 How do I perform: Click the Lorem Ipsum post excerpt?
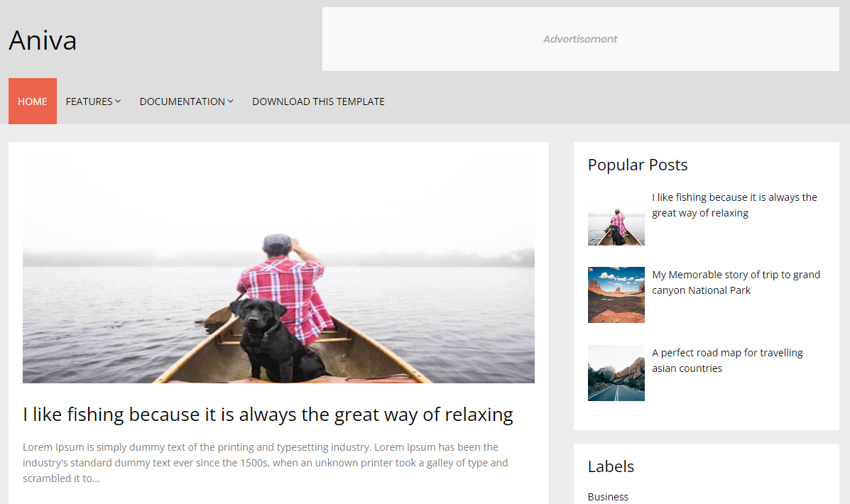266,463
